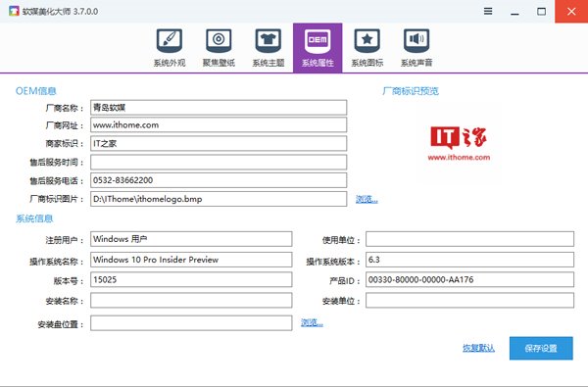588x387 pixels.
Task: Maximize the 软媒美化大师 window
Action: click(x=542, y=11)
